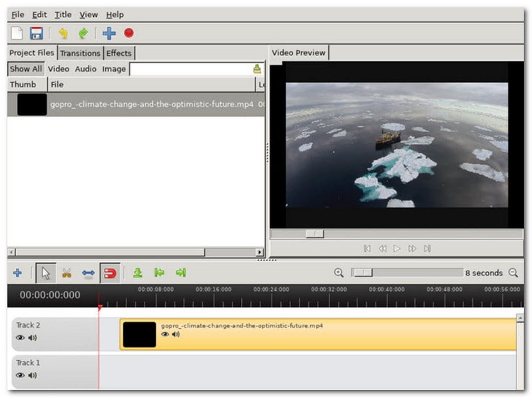This screenshot has height=398, width=532.
Task: Add a new track with timeline plus icon
Action: [17, 273]
